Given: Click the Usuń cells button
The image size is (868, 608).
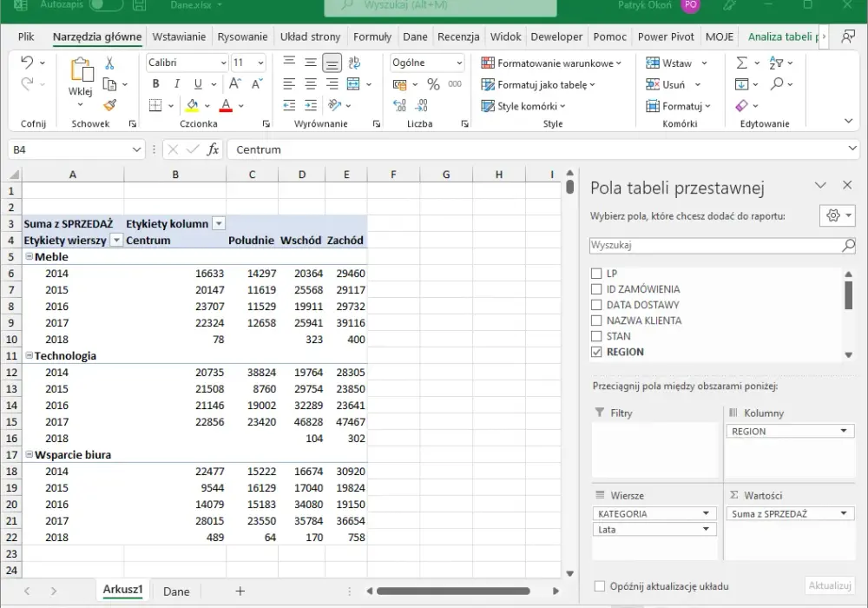Looking at the screenshot, I should 666,85.
